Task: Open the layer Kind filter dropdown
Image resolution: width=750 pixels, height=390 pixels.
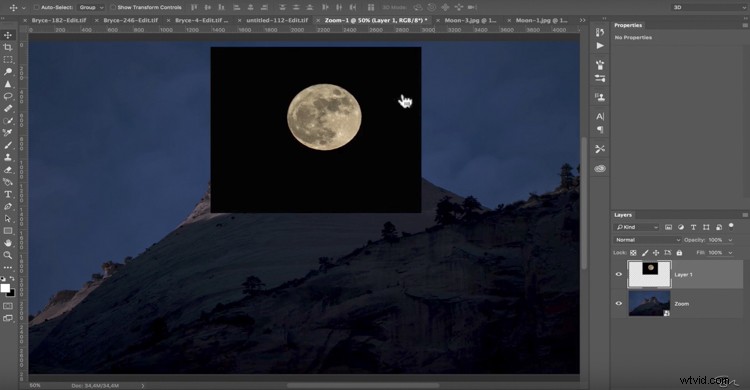Action: (637, 227)
